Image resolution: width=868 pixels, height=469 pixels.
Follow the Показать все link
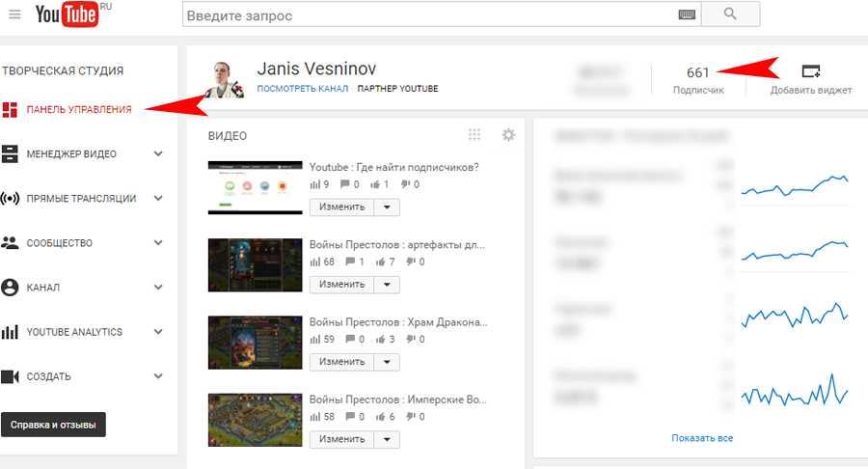click(x=702, y=438)
